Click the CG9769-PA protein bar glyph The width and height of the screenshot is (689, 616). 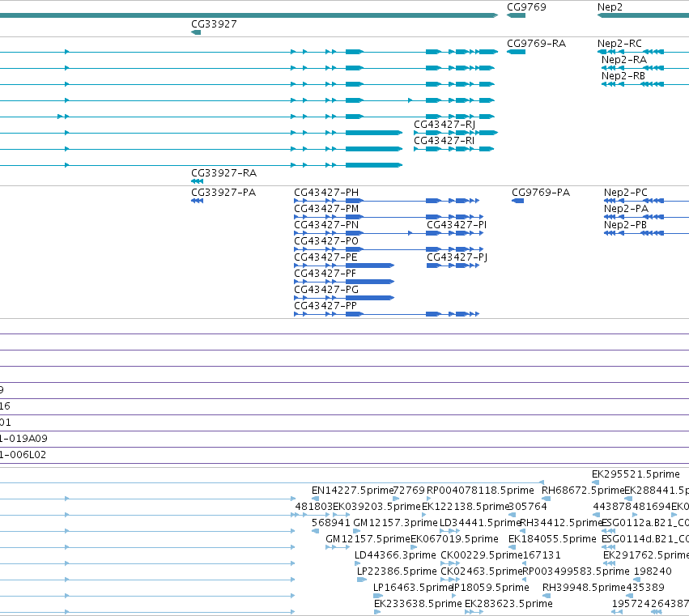[x=517, y=201]
